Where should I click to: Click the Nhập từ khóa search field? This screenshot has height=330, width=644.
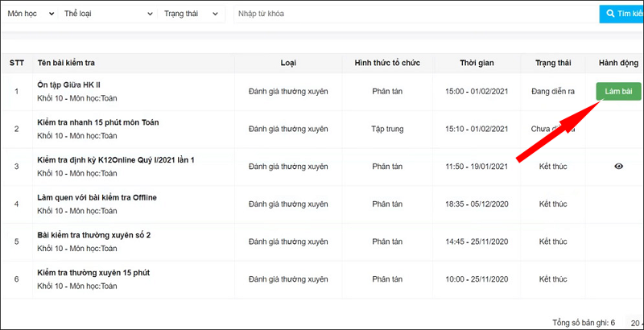[x=415, y=14]
